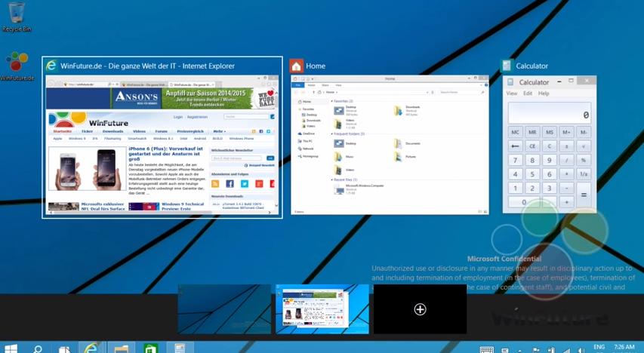Select OneDrive in Explorer navigation pane

tap(307, 134)
